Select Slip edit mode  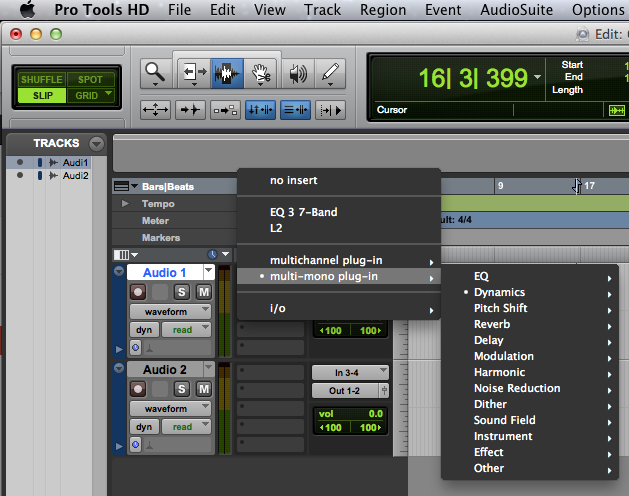coord(42,96)
